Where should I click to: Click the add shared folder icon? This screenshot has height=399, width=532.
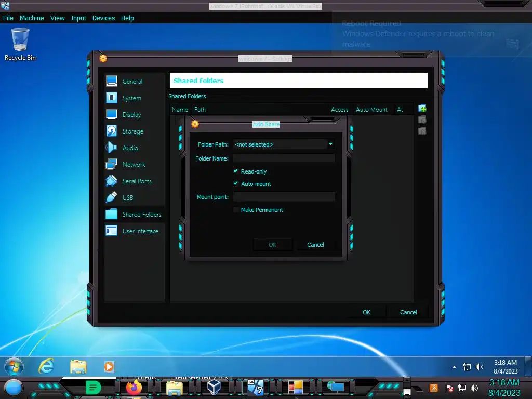[422, 109]
